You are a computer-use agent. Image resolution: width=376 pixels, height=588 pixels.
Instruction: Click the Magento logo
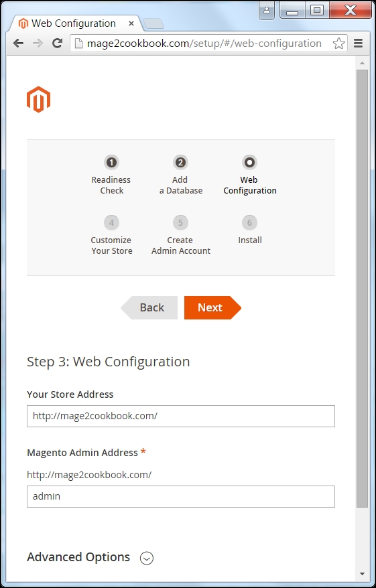click(38, 99)
